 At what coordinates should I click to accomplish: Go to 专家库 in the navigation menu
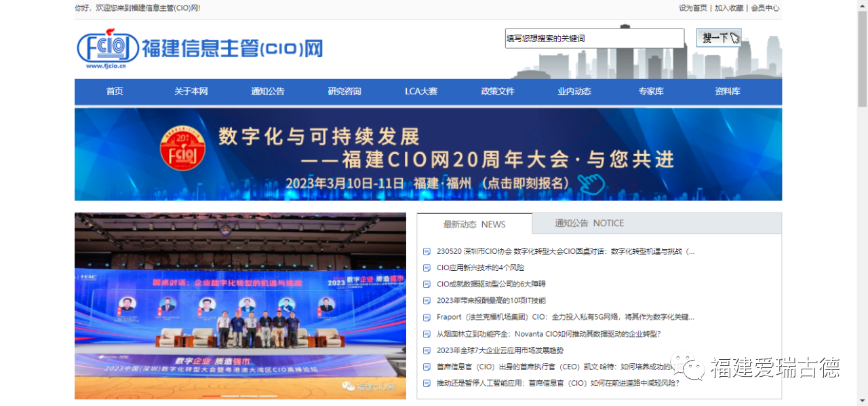tap(650, 92)
